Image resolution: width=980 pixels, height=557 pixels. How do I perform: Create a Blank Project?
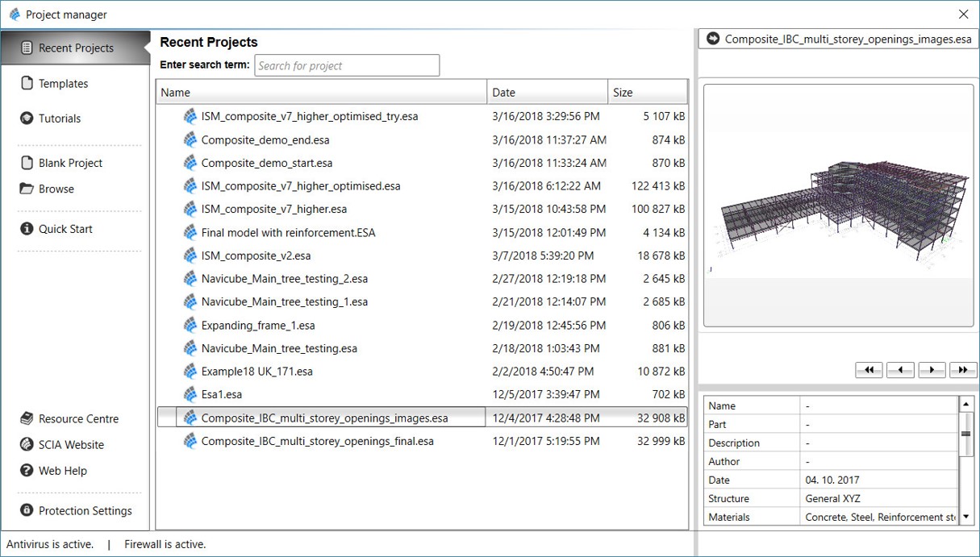[x=70, y=163]
